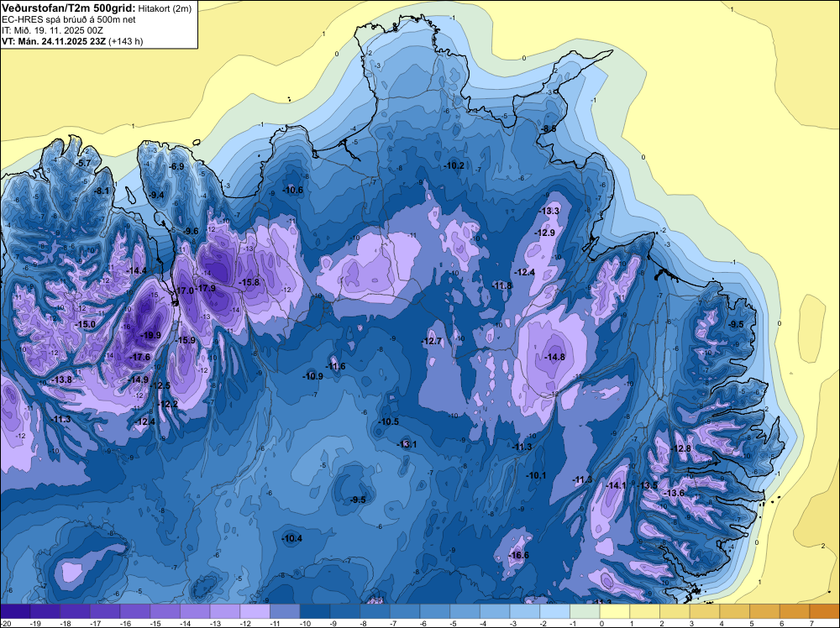840x628 pixels.
Task: Click the -12.9 temperature label
Action: [545, 233]
